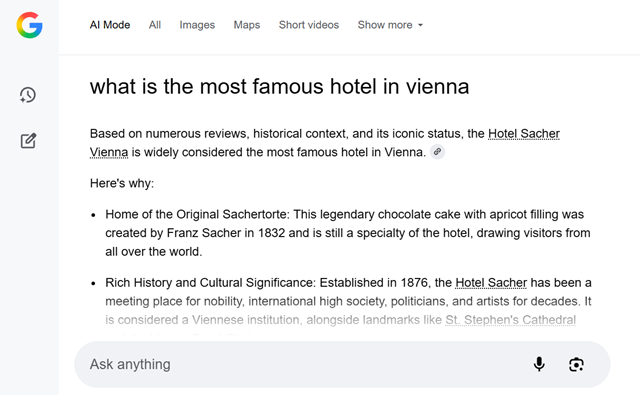Click the Google logo icon

coord(29,25)
